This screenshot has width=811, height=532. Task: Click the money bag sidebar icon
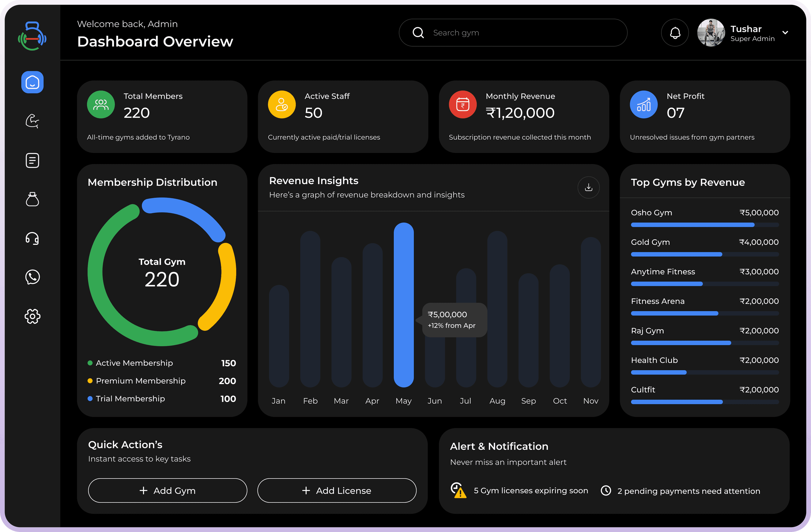pos(32,199)
